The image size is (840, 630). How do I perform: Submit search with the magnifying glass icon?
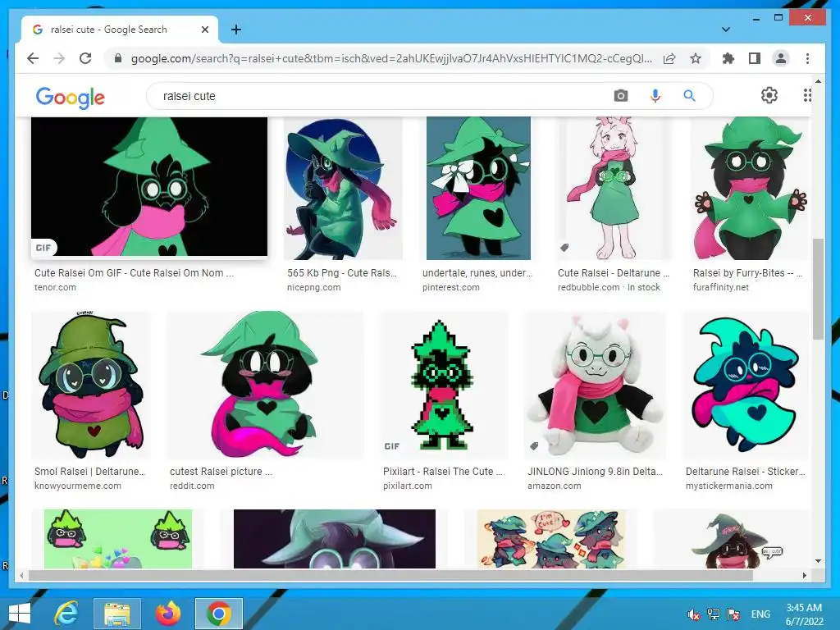click(x=689, y=96)
